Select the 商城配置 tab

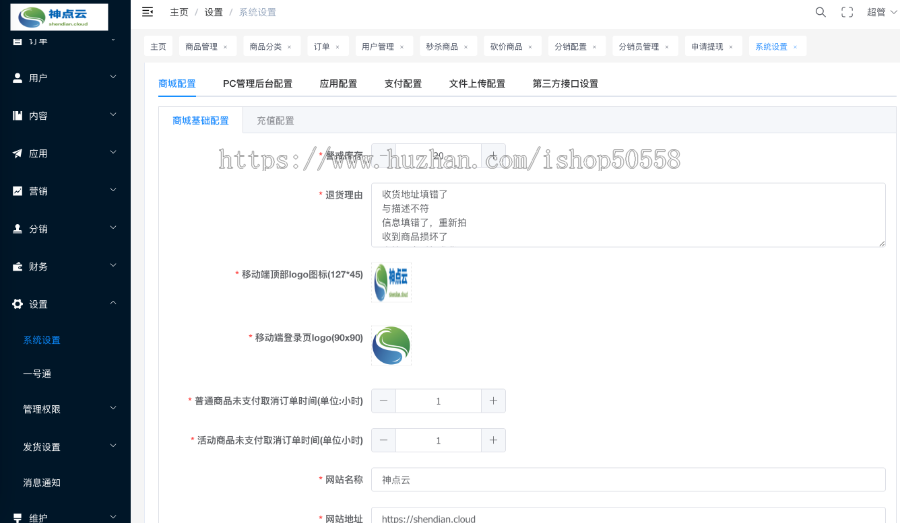pyautogui.click(x=177, y=84)
